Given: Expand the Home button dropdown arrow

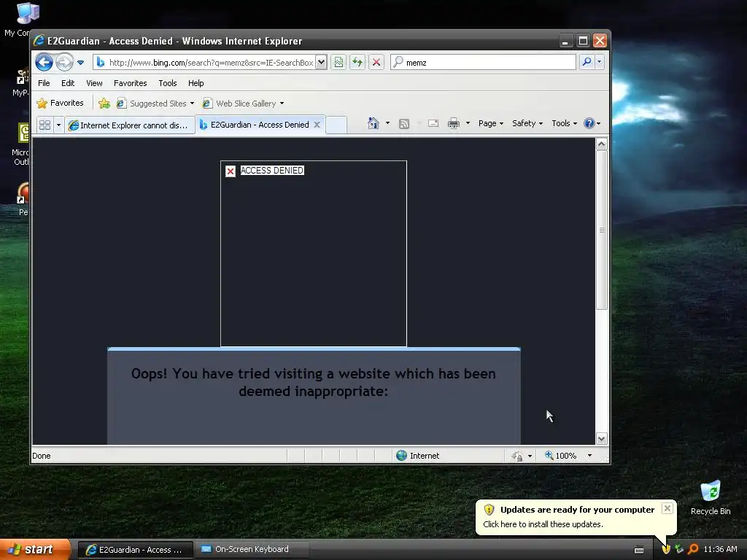Looking at the screenshot, I should coord(388,123).
